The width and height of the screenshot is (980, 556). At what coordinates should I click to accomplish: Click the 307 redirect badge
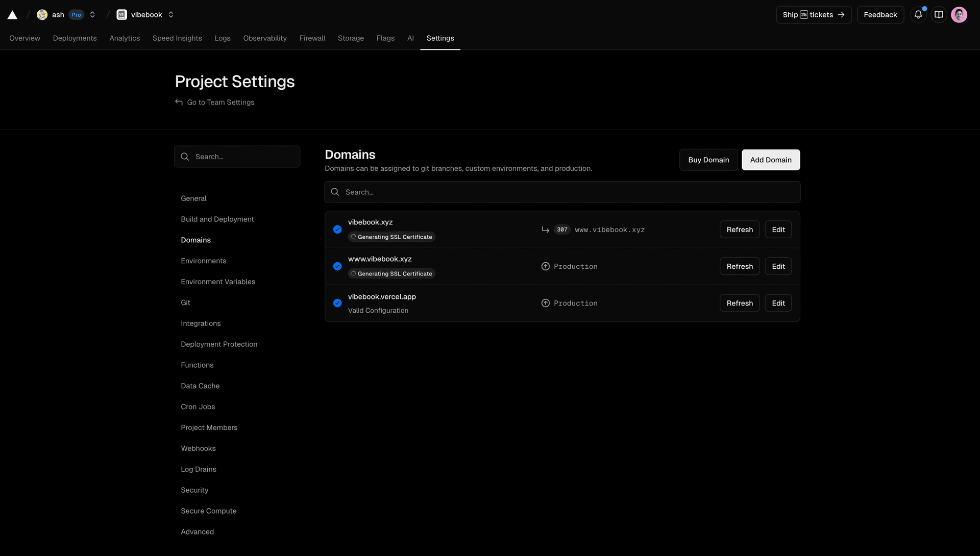pyautogui.click(x=562, y=230)
